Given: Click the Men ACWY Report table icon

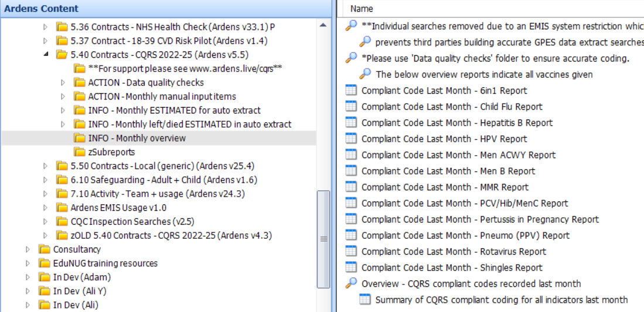Looking at the screenshot, I should pos(351,155).
